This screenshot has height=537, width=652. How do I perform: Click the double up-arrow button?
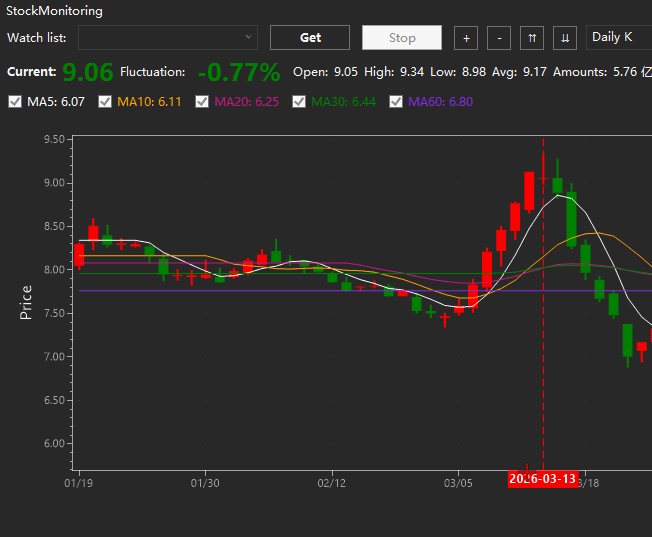(532, 38)
